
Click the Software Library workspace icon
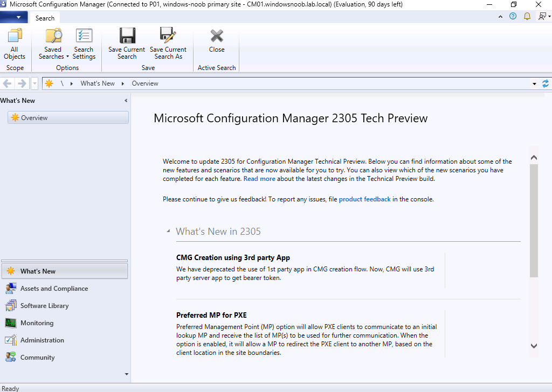point(11,305)
